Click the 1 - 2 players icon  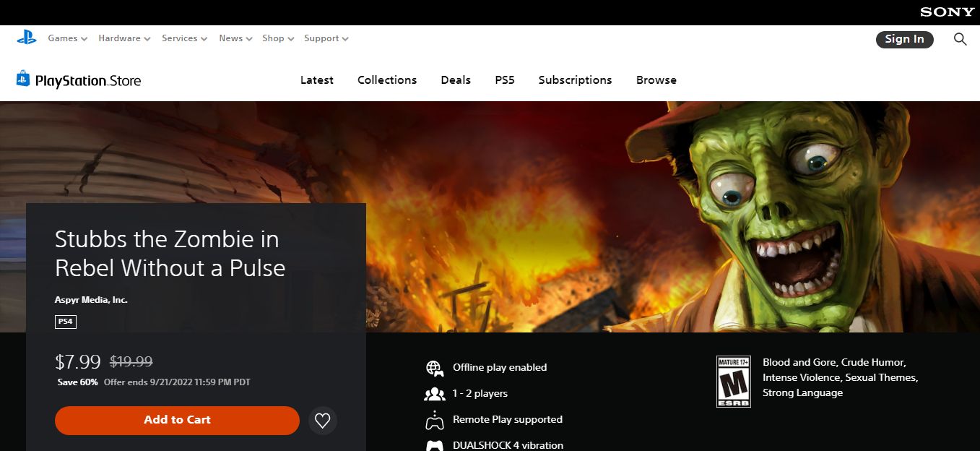click(x=434, y=394)
